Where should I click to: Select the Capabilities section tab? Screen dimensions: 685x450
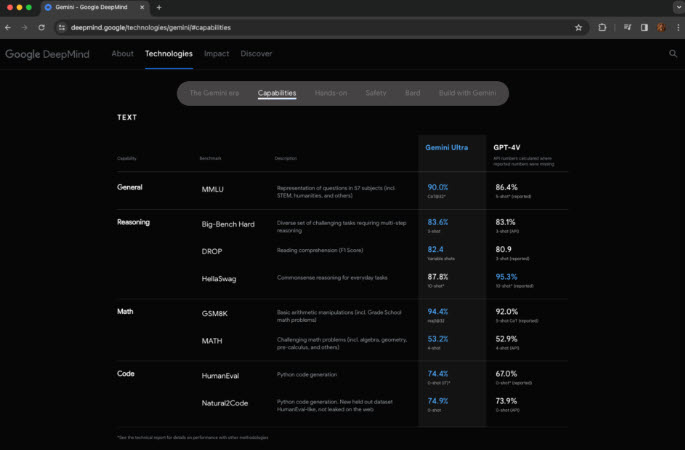(x=277, y=93)
